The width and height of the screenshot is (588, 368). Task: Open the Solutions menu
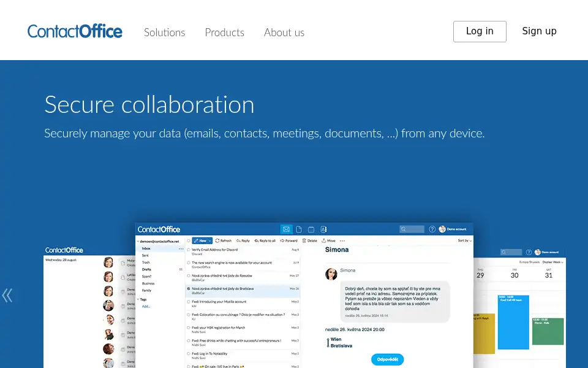coord(165,33)
